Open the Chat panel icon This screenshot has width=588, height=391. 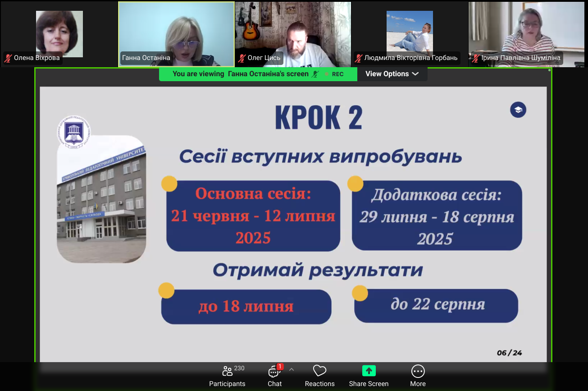pyautogui.click(x=274, y=372)
